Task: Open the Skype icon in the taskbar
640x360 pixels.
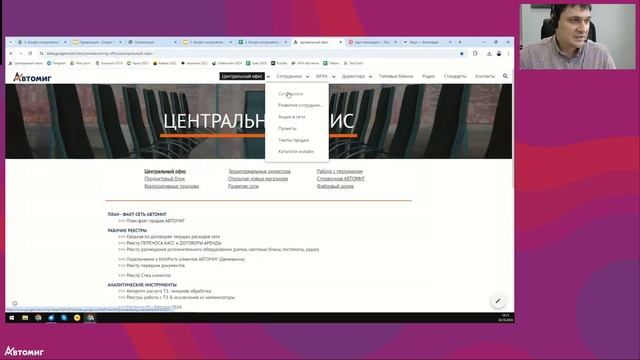Action: pyautogui.click(x=64, y=318)
